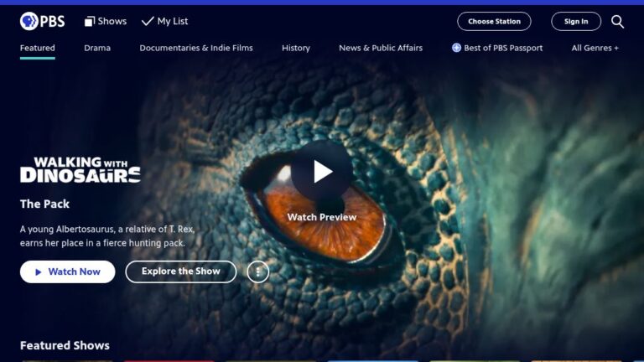Click the Explore the Show button
Image resolution: width=644 pixels, height=362 pixels.
point(181,271)
